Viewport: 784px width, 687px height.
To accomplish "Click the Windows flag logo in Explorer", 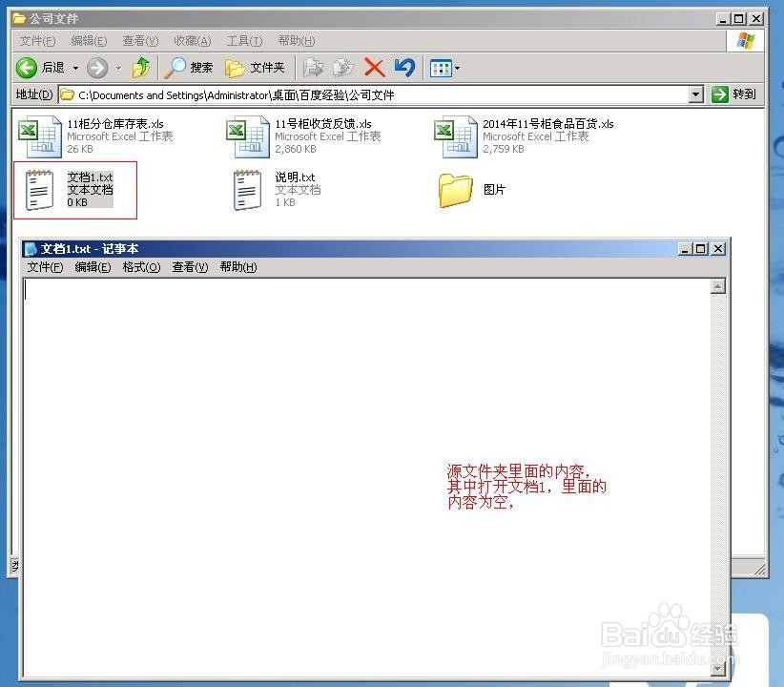I will coord(745,41).
